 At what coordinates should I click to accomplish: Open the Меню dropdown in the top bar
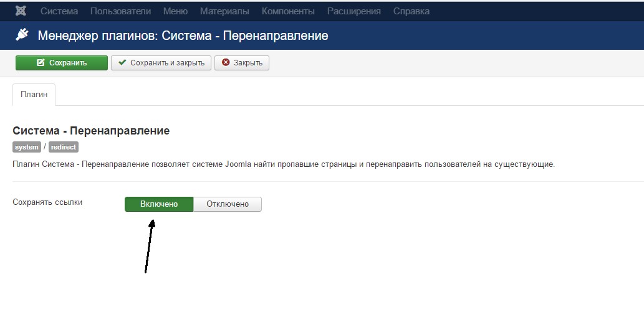[175, 11]
